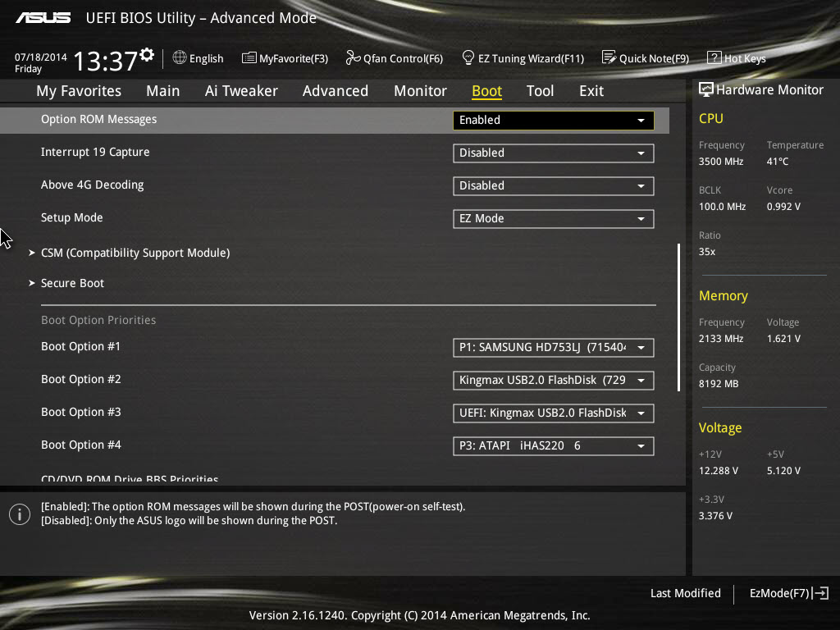This screenshot has height=630, width=840.
Task: Click the +5V 5.120 V reading
Action: click(x=783, y=471)
